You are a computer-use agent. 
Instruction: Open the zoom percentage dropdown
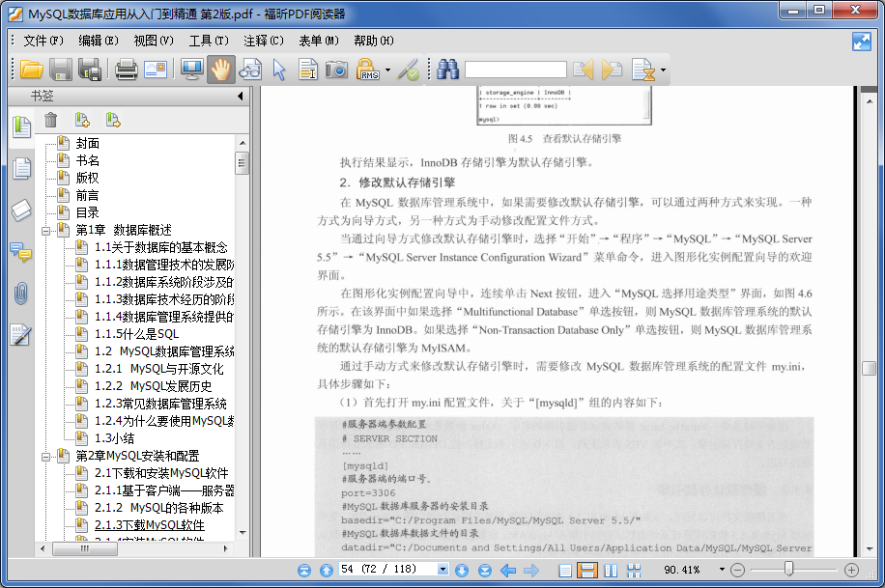coord(722,570)
